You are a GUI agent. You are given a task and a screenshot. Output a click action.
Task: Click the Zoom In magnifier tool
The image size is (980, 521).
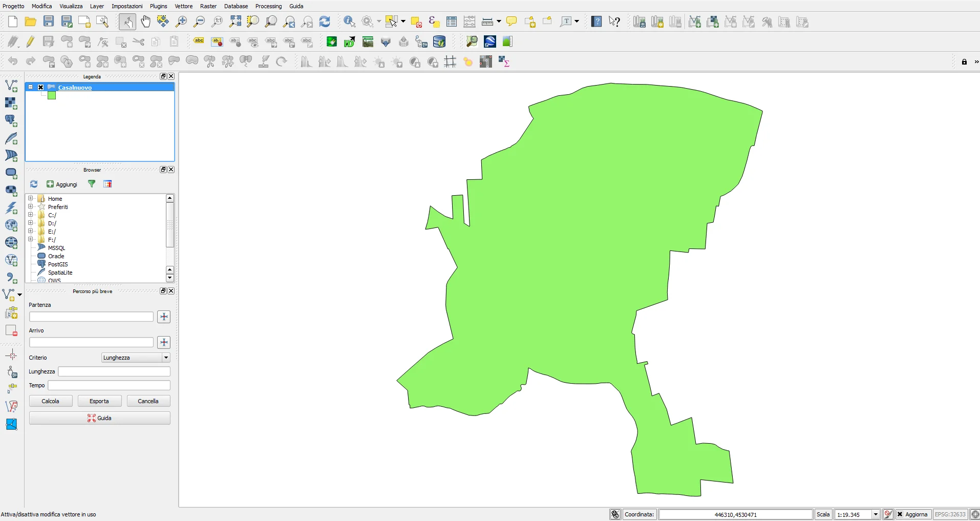coord(181,22)
